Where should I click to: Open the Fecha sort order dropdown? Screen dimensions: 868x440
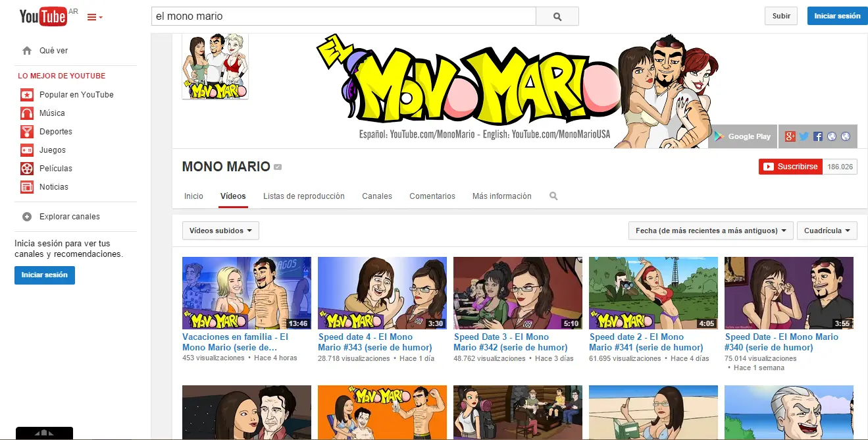[711, 231]
